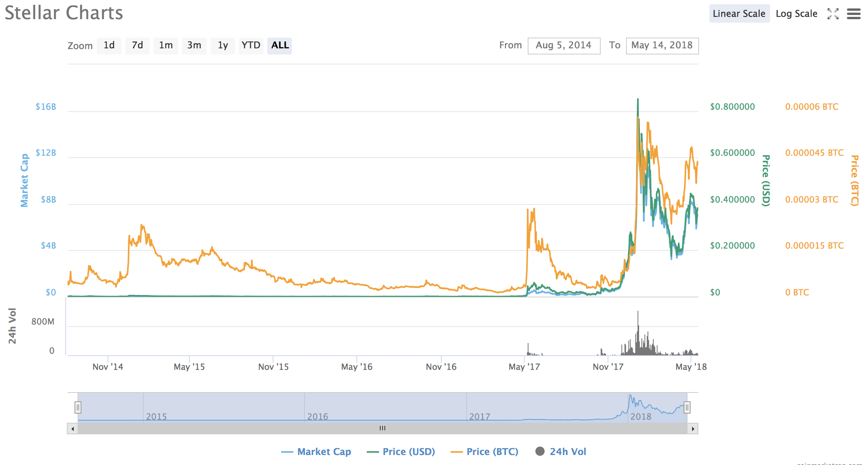The height and width of the screenshot is (465, 868).
Task: Select Linear Scale option
Action: point(739,14)
